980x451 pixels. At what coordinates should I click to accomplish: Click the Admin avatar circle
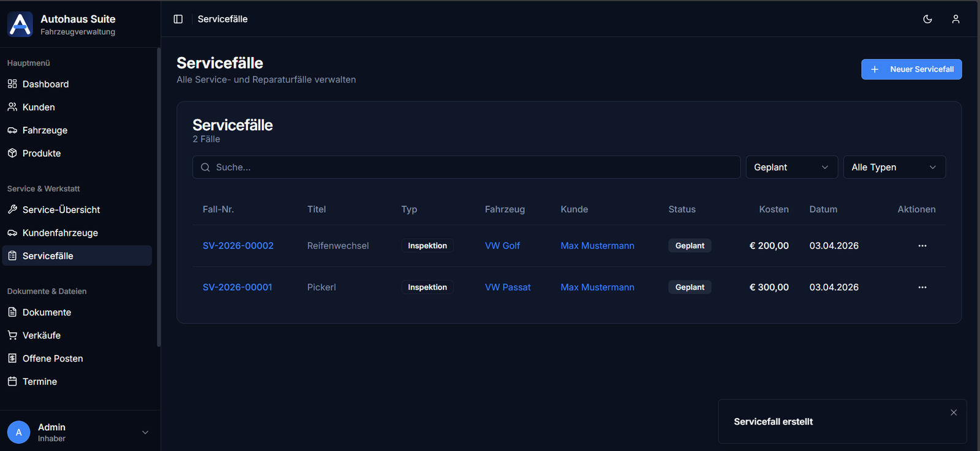(x=18, y=432)
